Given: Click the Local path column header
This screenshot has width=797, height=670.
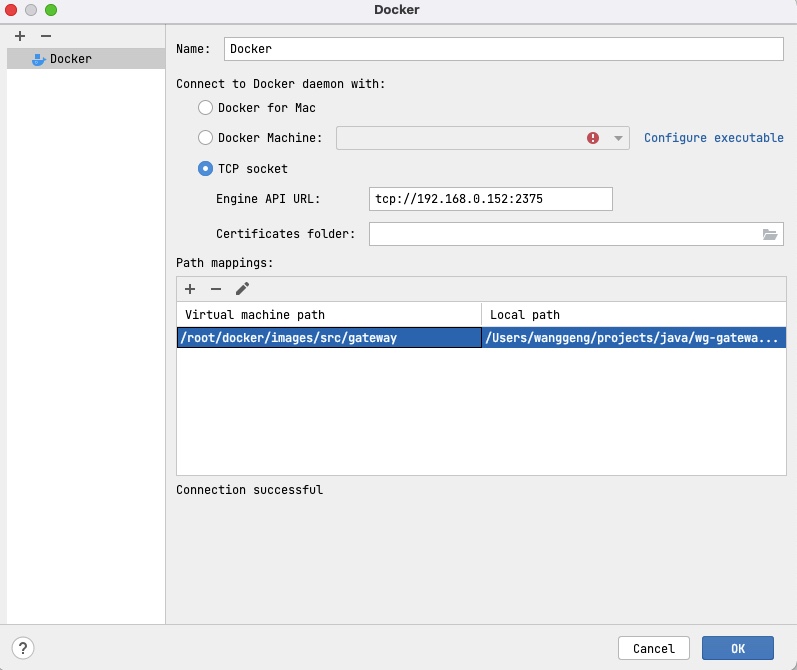Looking at the screenshot, I should click(633, 315).
